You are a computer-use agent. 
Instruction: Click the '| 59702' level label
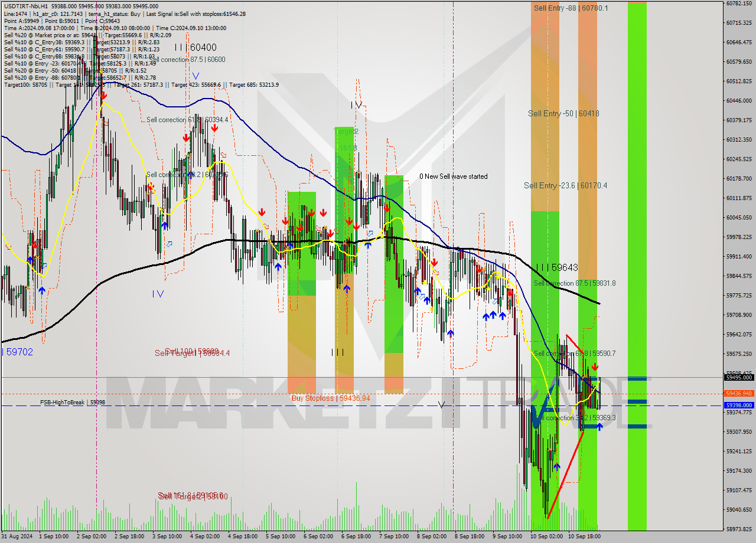[18, 352]
